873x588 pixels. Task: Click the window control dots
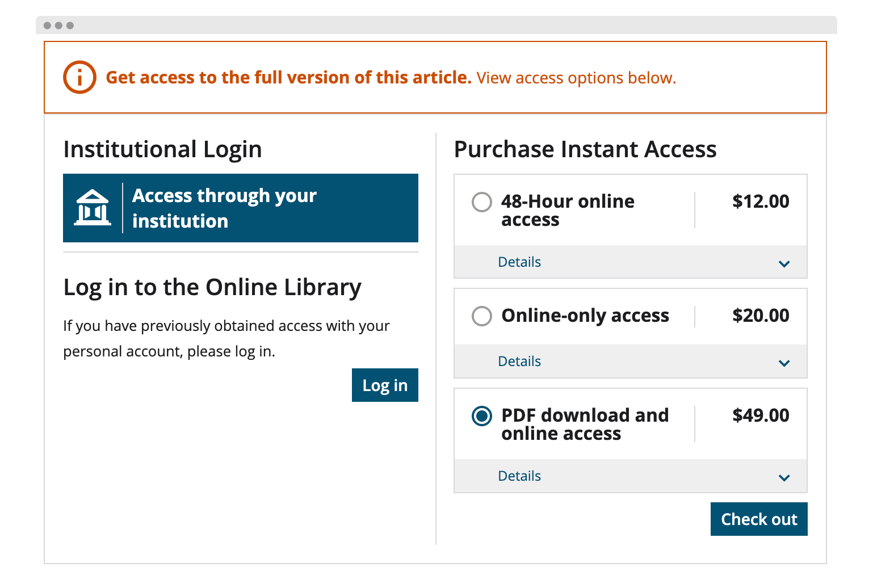[58, 25]
